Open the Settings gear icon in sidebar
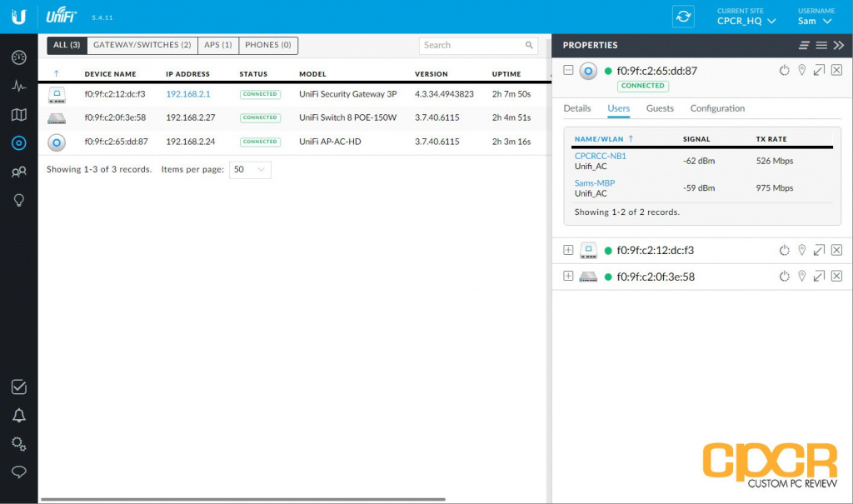 click(x=18, y=443)
